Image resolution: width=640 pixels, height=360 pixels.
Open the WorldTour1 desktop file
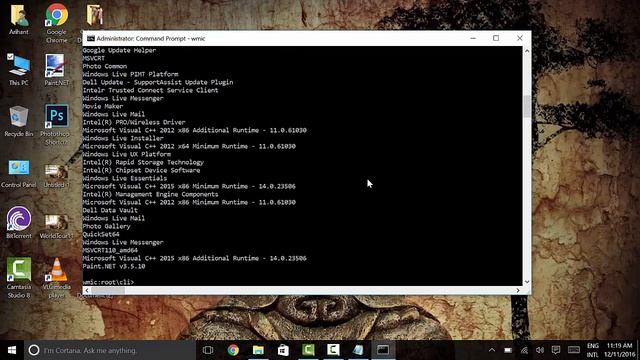click(x=56, y=227)
